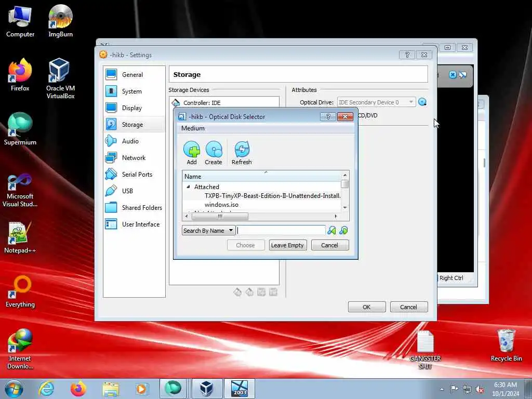Click the Choose button
Image resolution: width=532 pixels, height=399 pixels.
click(x=246, y=245)
